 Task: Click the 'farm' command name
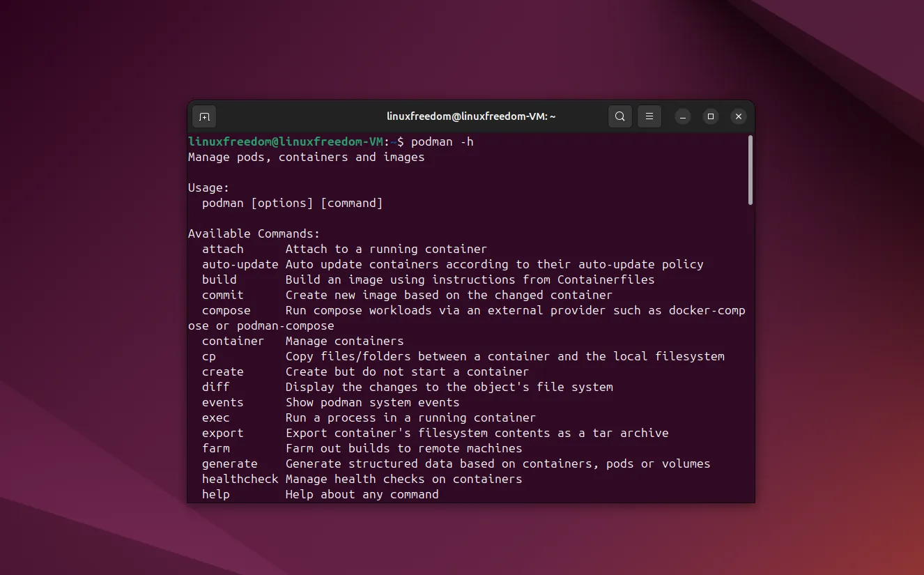point(216,448)
